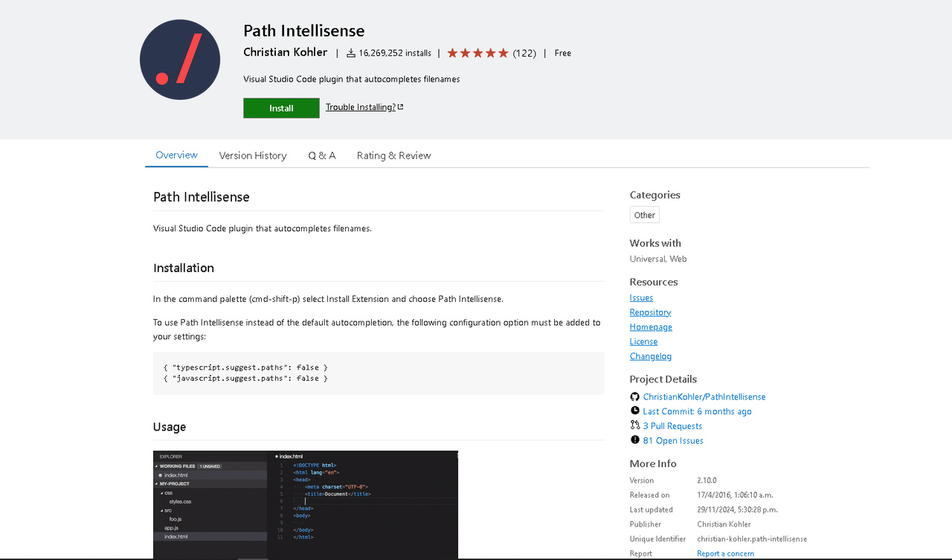Viewport: 952px width, 560px height.
Task: Click the Path Intellisense page title
Action: (x=304, y=30)
